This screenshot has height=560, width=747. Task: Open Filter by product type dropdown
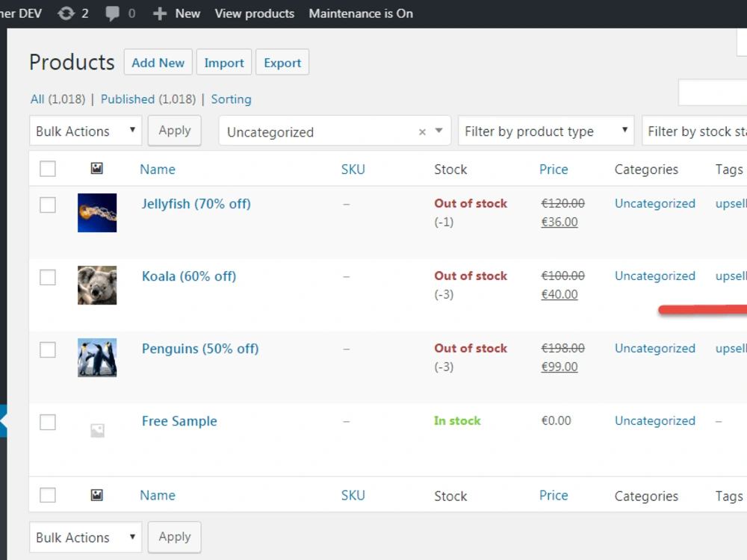(546, 131)
